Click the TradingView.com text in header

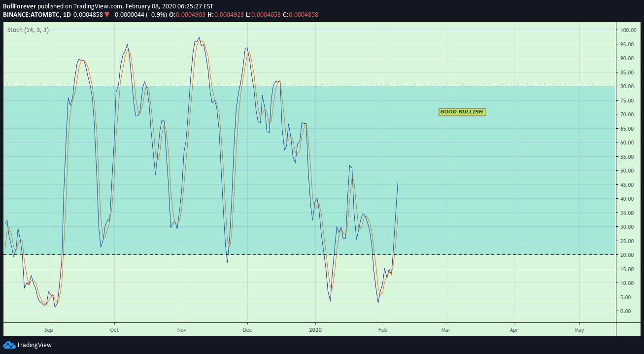pos(97,6)
